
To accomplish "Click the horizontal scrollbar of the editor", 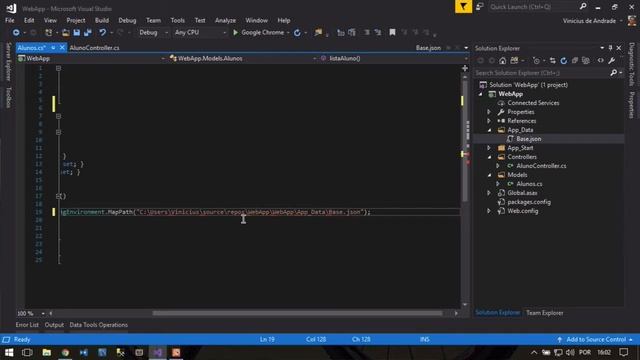I will pos(297,313).
